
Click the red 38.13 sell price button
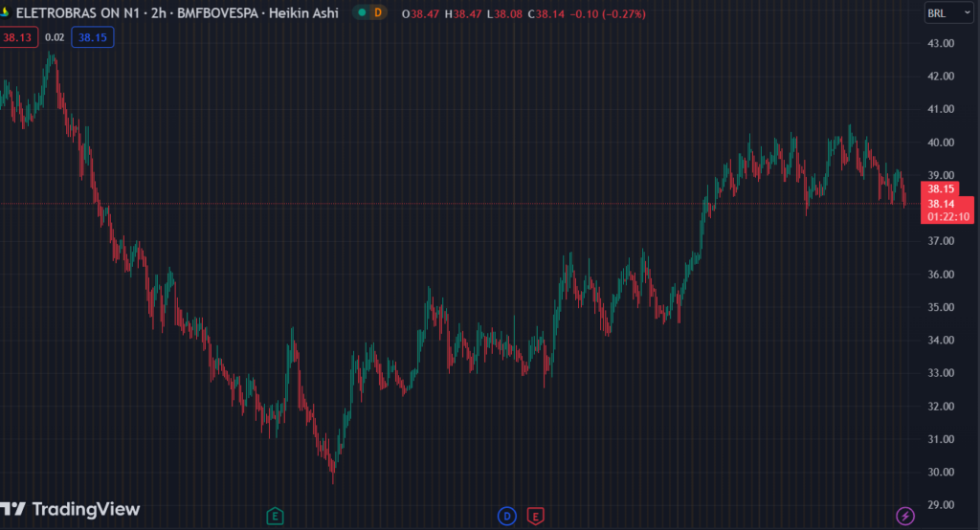click(17, 37)
